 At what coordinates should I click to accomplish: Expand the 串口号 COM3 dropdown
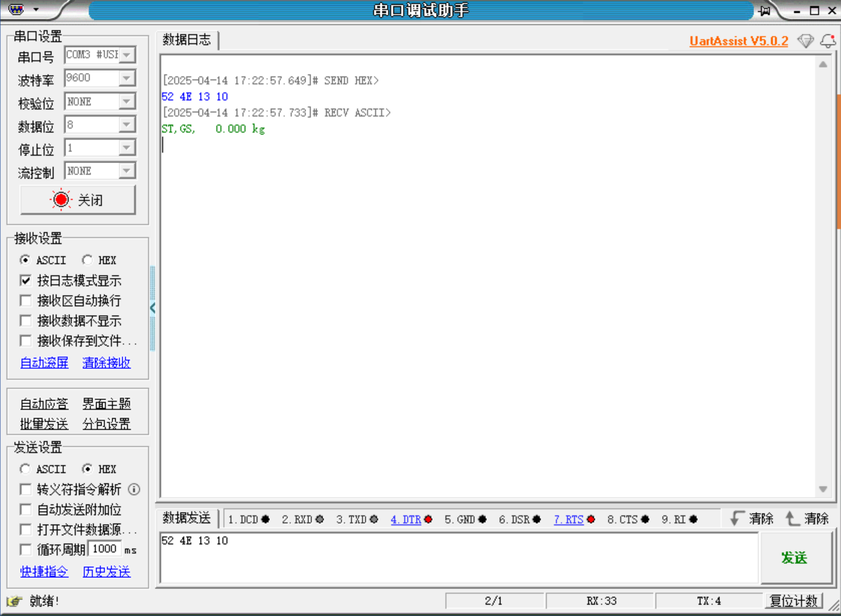tap(127, 55)
